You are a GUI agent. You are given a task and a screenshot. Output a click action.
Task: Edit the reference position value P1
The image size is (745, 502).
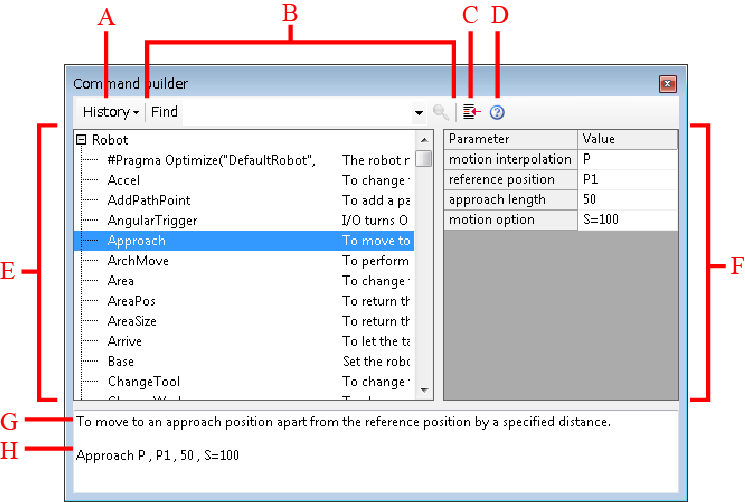627,180
